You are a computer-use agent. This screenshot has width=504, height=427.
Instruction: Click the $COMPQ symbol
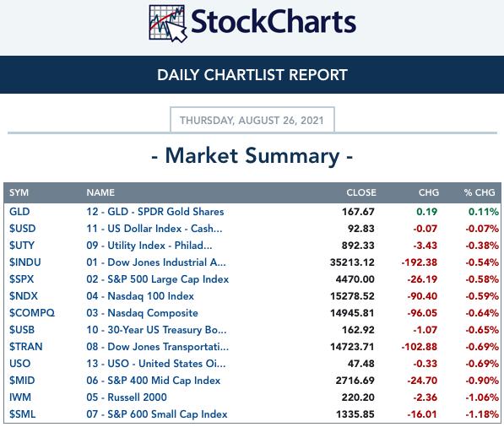32,313
